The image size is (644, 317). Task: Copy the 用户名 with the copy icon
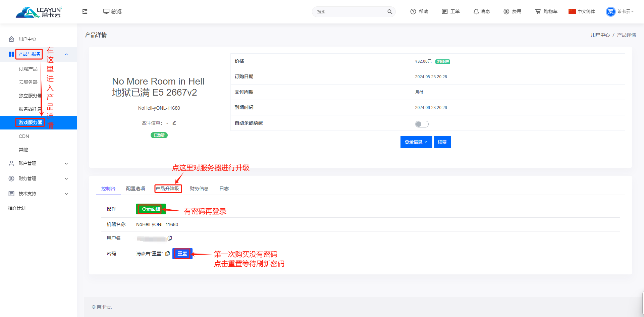point(170,238)
